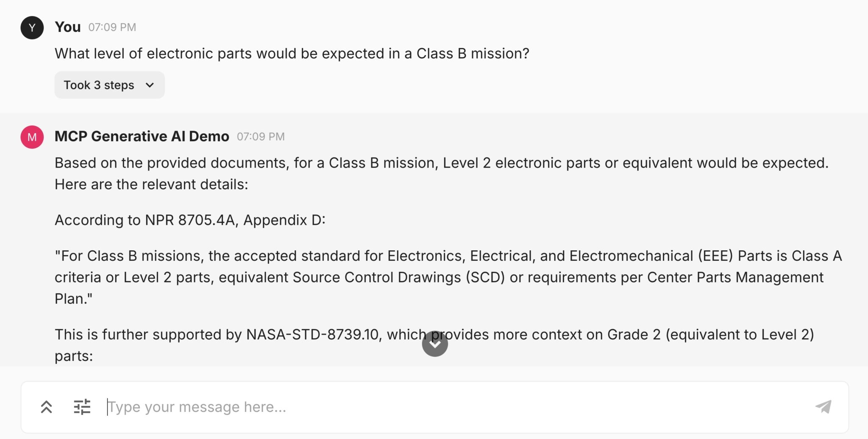Select the settings sliders icon near the input
This screenshot has width=868, height=439.
[83, 406]
